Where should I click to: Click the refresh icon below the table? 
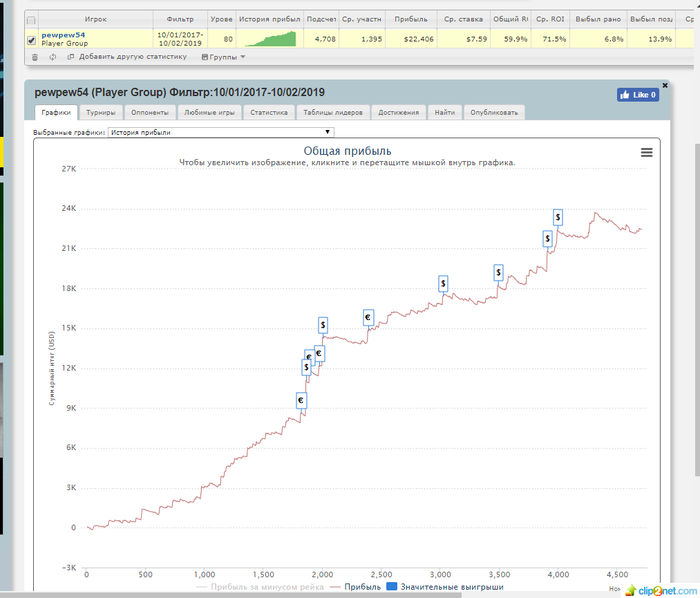pos(53,57)
